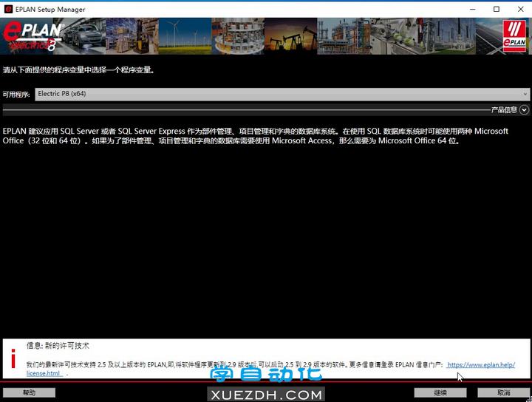
Task: Click the 可用程序 label
Action: coord(16,95)
